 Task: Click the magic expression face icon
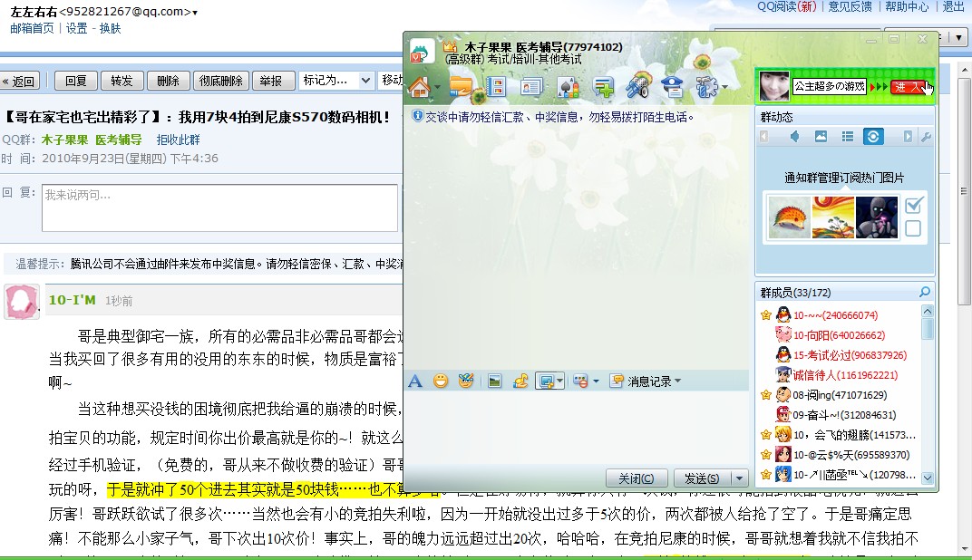point(465,381)
